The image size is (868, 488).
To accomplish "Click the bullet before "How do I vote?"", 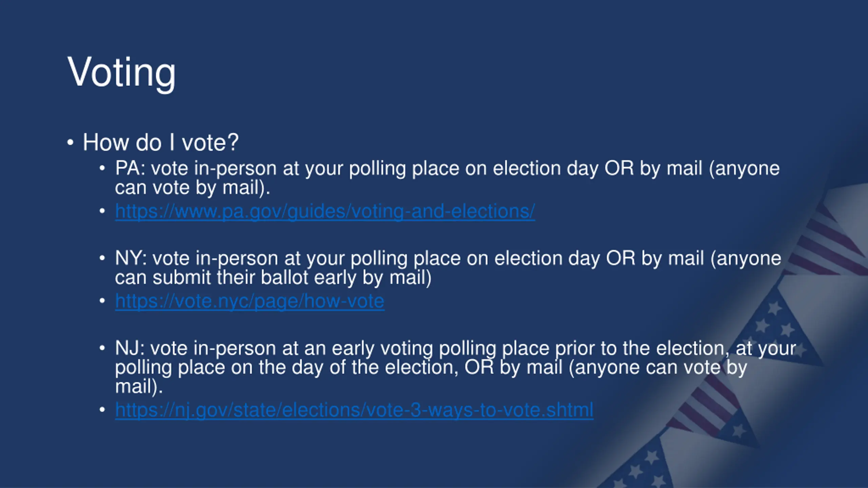I will tap(70, 143).
